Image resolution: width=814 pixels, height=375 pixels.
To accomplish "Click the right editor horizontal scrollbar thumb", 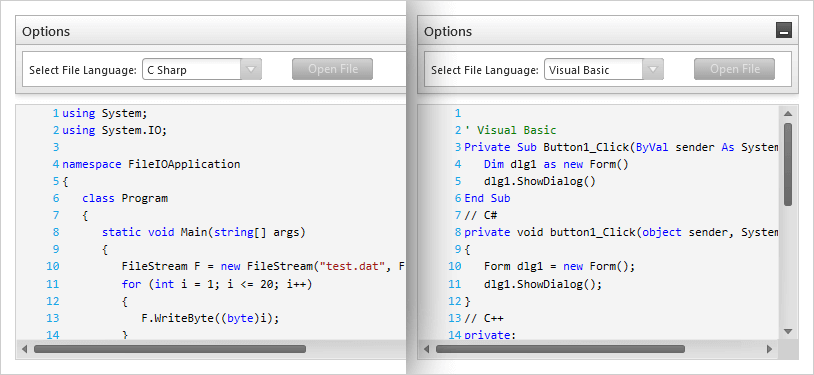I will 560,349.
